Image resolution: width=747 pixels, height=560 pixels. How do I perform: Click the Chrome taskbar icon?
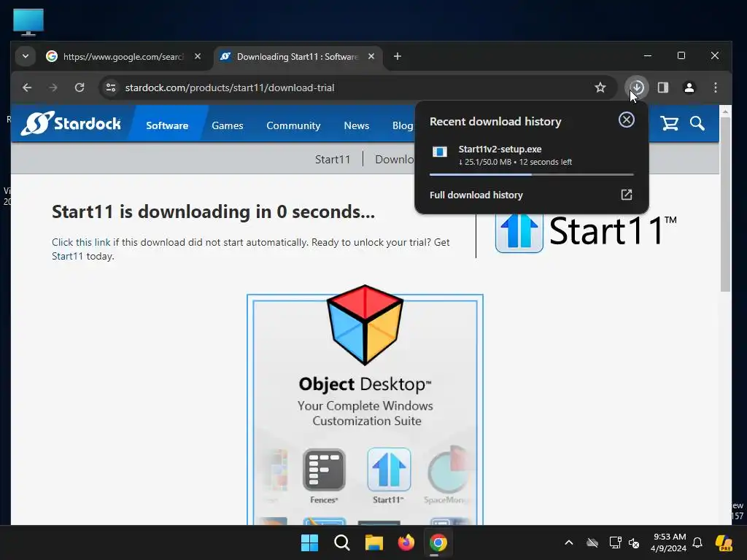(438, 542)
